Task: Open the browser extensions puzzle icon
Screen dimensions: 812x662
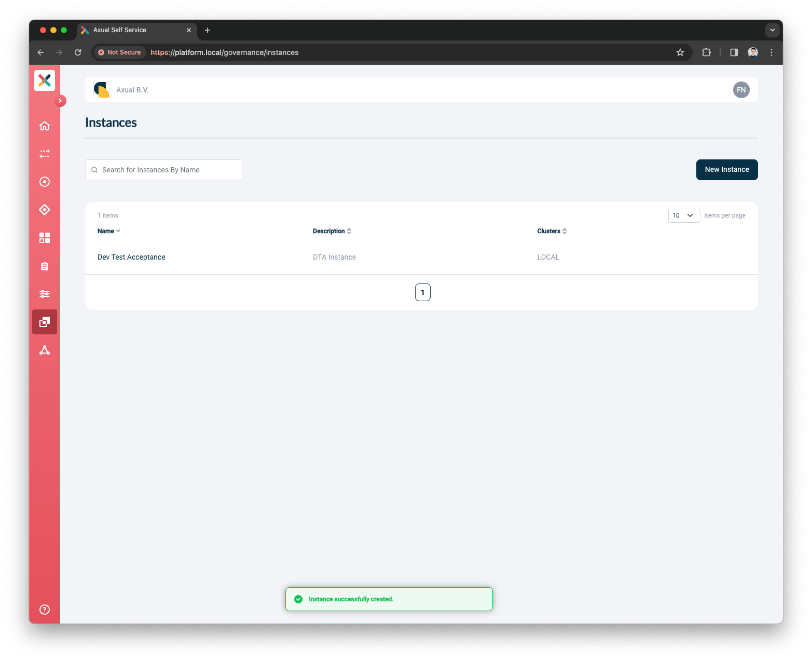Action: click(706, 52)
